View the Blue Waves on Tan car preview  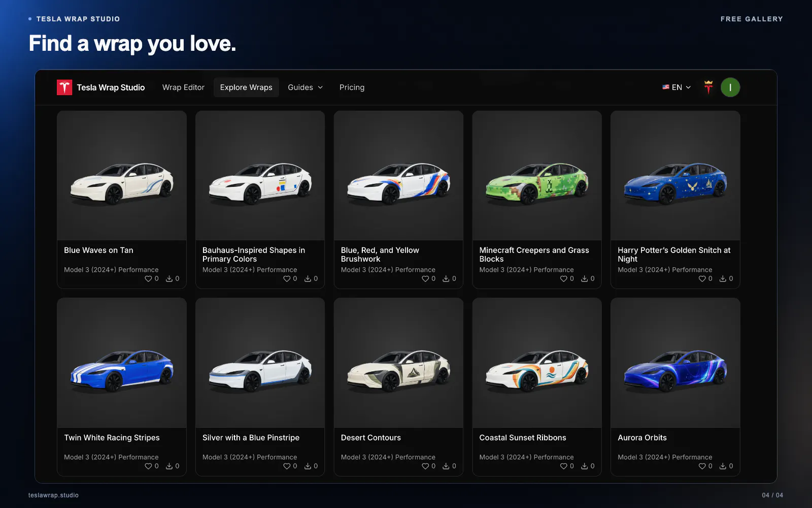[122, 176]
